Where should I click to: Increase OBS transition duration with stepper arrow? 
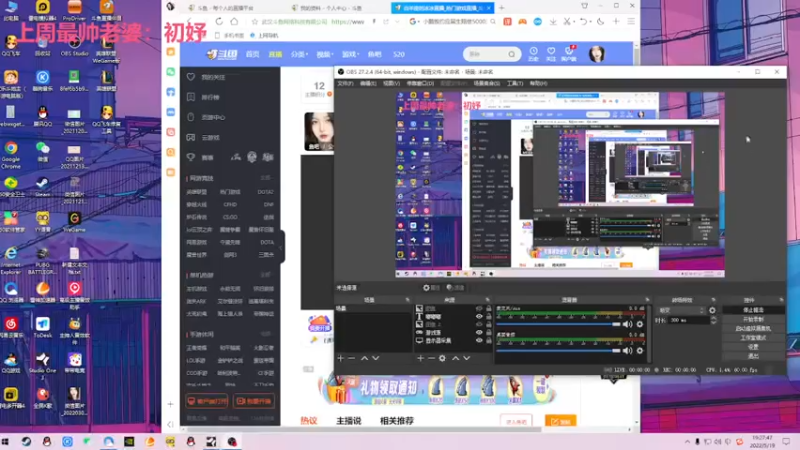click(x=713, y=318)
